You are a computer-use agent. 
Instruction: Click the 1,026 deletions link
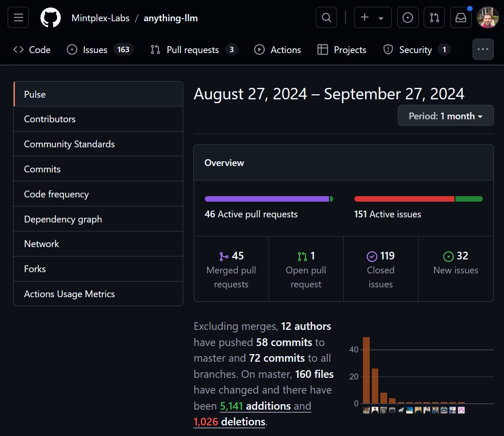click(x=229, y=422)
